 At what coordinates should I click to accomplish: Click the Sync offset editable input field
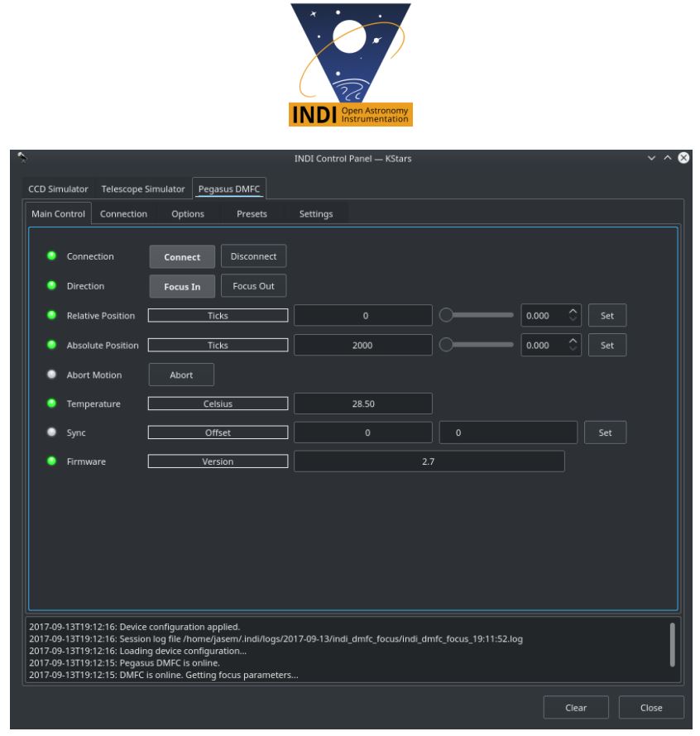click(x=508, y=433)
